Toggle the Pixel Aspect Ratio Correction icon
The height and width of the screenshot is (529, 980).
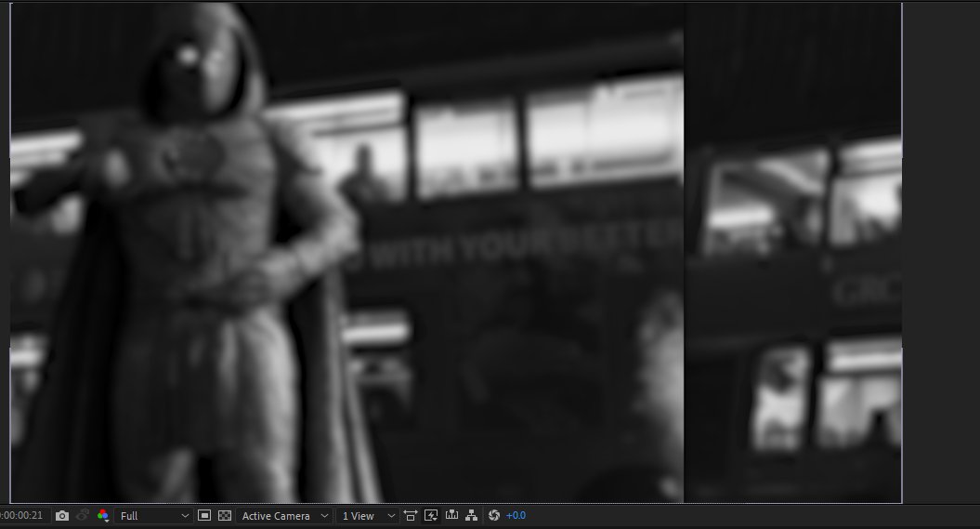[x=410, y=515]
